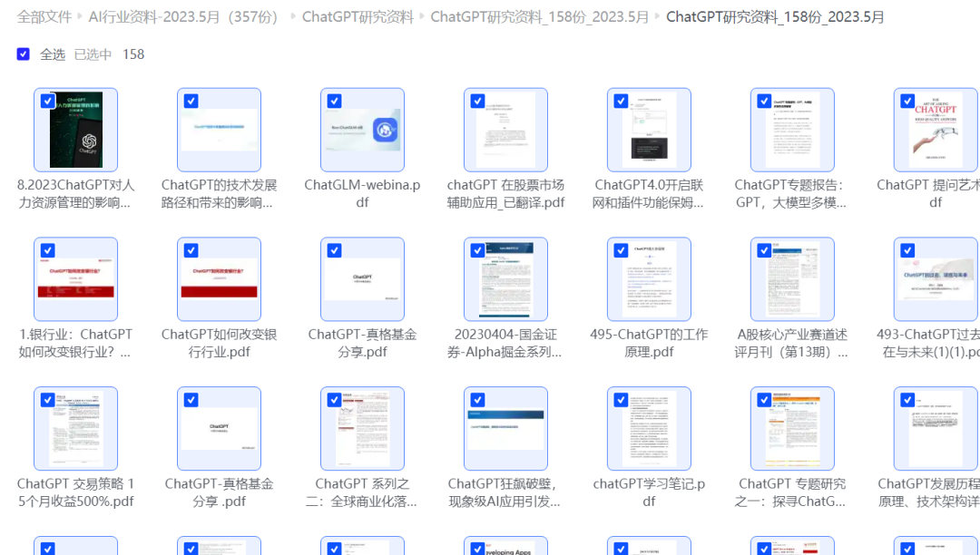
Task: Untick the ChatGPT专题报告 file checkbox
Action: click(x=764, y=102)
